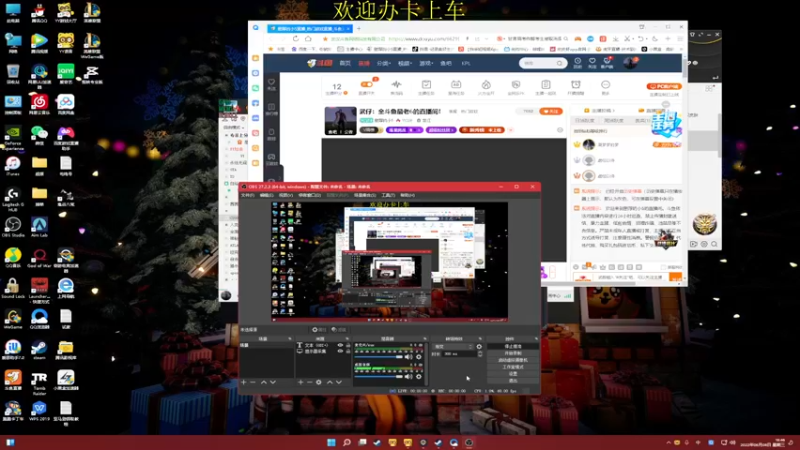Image resolution: width=800 pixels, height=450 pixels.
Task: Open Douyu followed channels heart icon
Action: coord(592,62)
